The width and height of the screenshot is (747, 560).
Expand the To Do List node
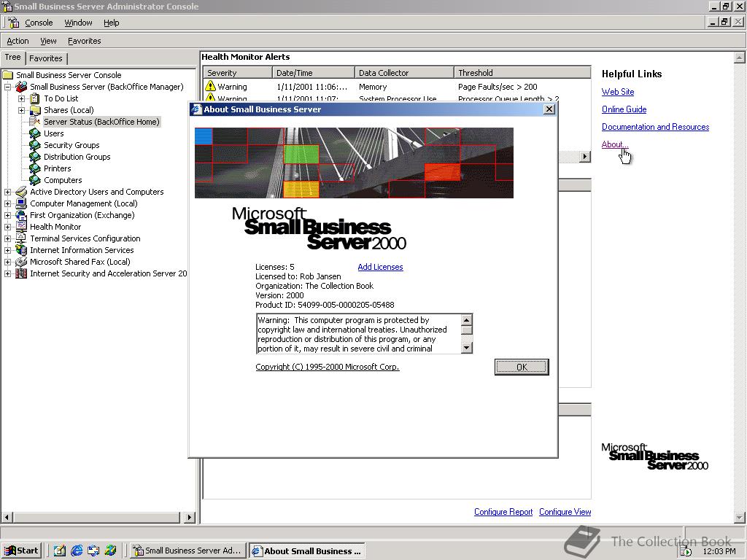click(x=21, y=98)
